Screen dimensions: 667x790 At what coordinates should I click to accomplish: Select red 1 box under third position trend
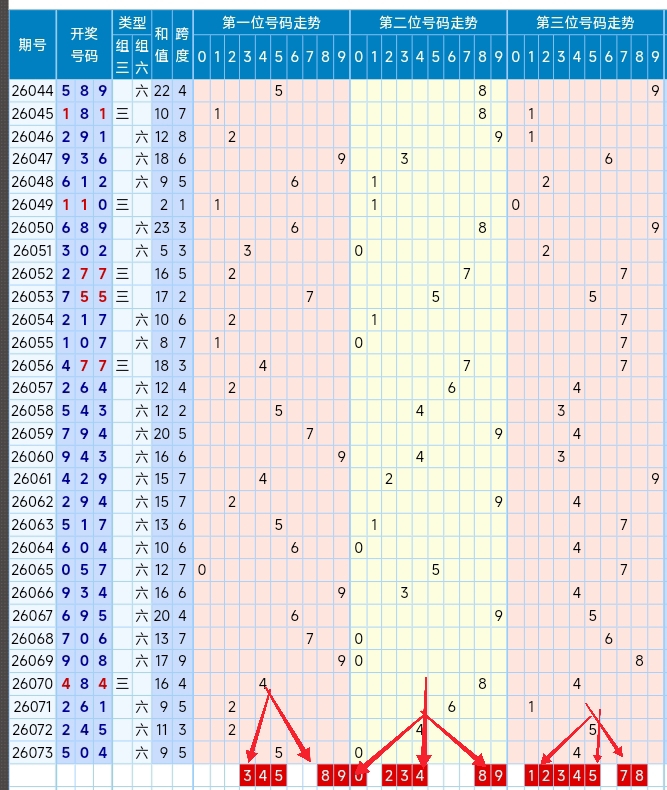click(x=531, y=775)
